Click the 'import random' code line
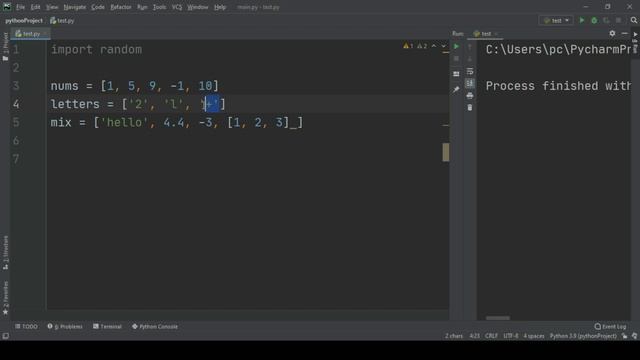The height and width of the screenshot is (360, 640). 96,50
